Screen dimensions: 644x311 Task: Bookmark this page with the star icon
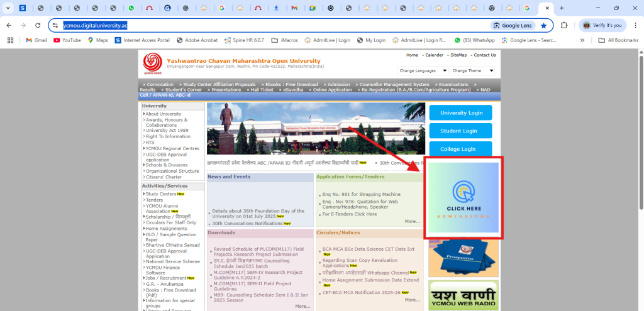543,25
